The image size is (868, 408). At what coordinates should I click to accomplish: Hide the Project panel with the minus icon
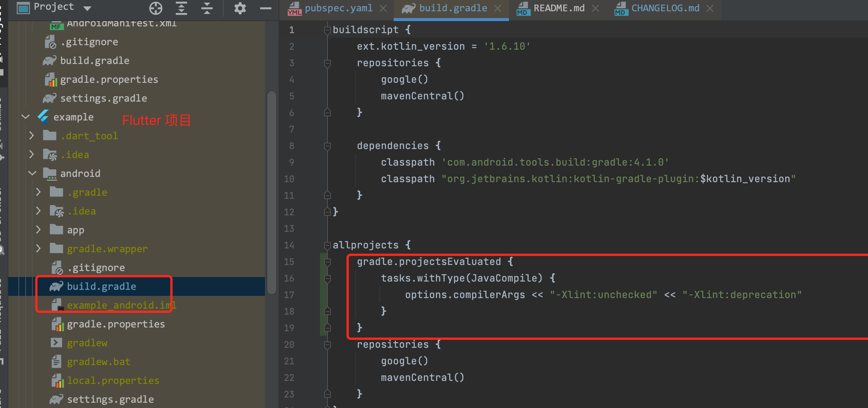[265, 8]
